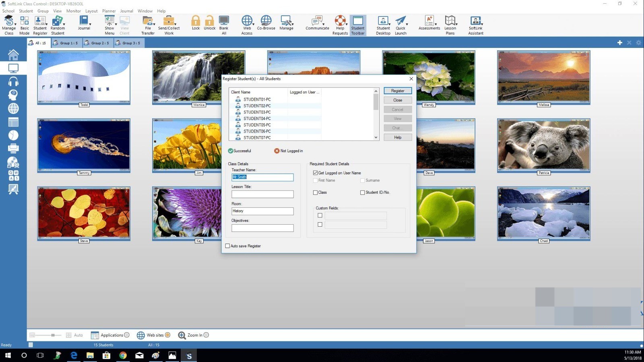Open the Manage tool
This screenshot has height=362, width=644.
click(286, 23)
